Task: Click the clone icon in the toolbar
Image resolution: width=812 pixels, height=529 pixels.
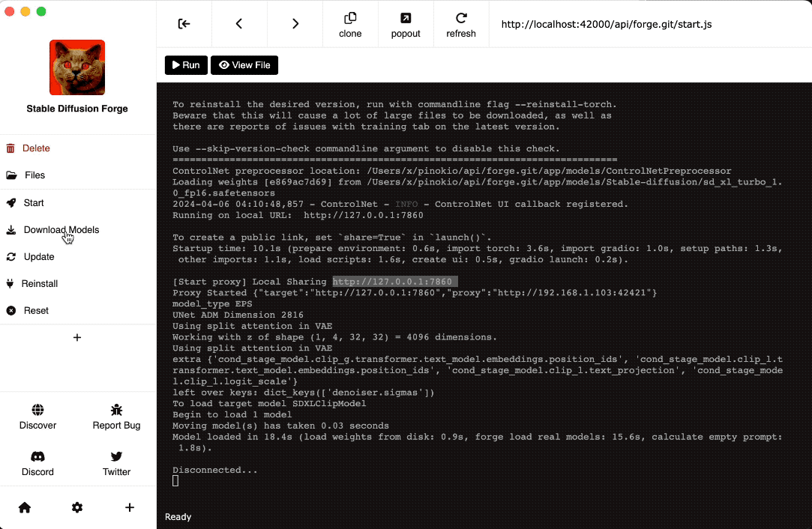Action: [x=350, y=23]
